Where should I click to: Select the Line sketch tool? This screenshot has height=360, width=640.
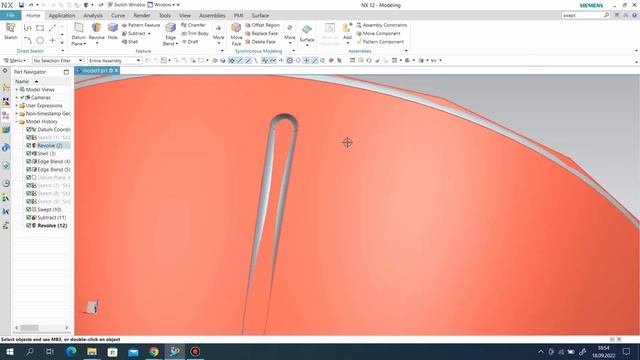pos(52,28)
